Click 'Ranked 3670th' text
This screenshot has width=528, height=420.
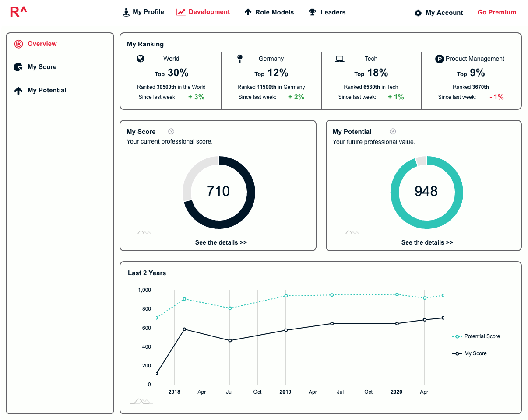point(471,87)
